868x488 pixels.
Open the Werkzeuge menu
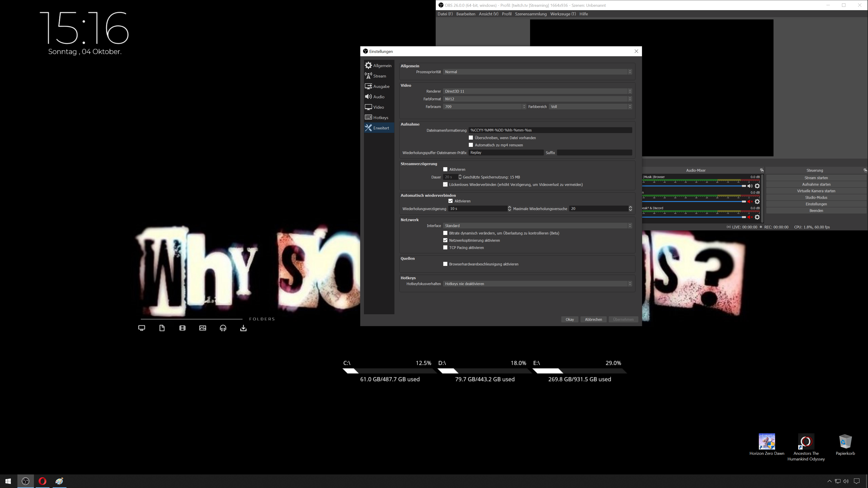click(x=563, y=14)
